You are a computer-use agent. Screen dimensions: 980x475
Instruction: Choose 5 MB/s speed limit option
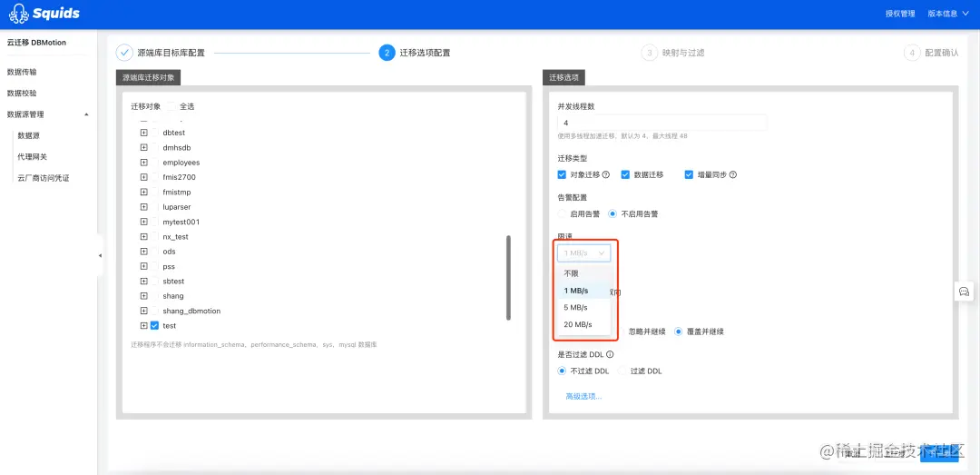point(583,307)
